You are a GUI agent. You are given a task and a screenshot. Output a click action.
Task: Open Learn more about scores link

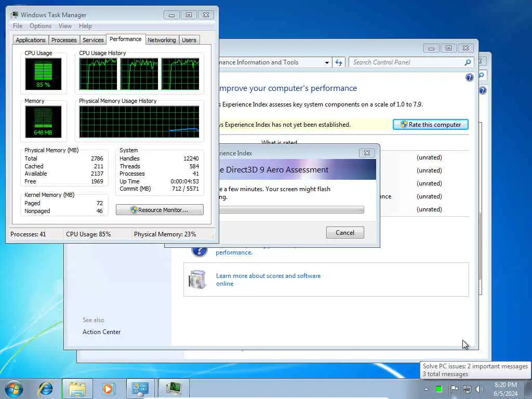pos(269,280)
